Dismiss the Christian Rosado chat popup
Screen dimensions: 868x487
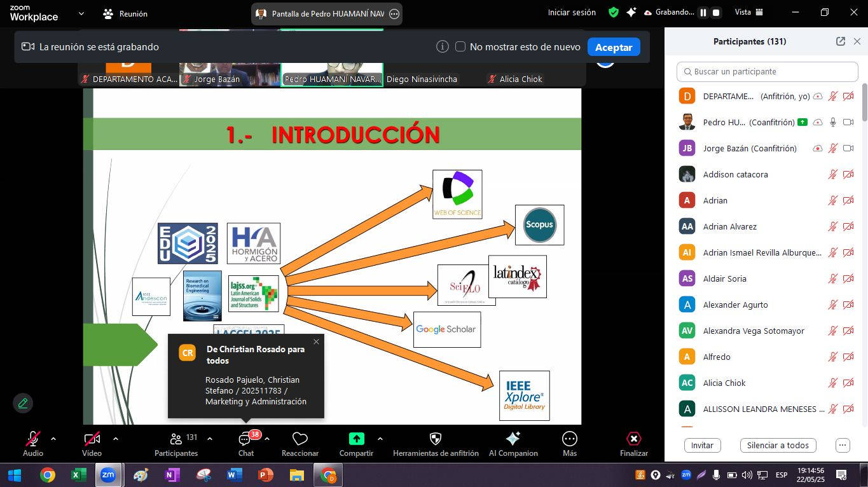pyautogui.click(x=316, y=341)
